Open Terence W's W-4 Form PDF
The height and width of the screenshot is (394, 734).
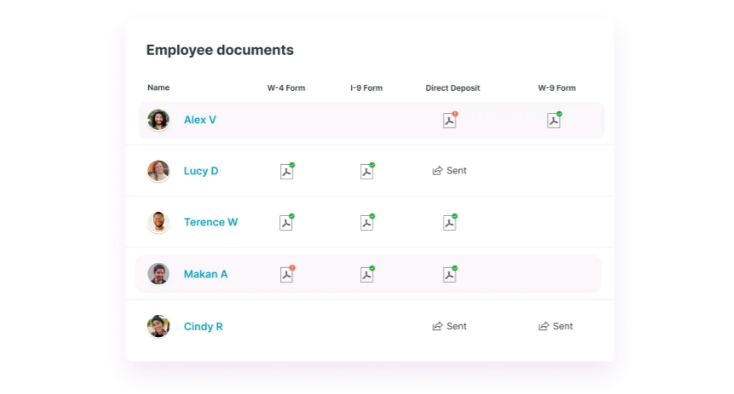[x=287, y=222]
